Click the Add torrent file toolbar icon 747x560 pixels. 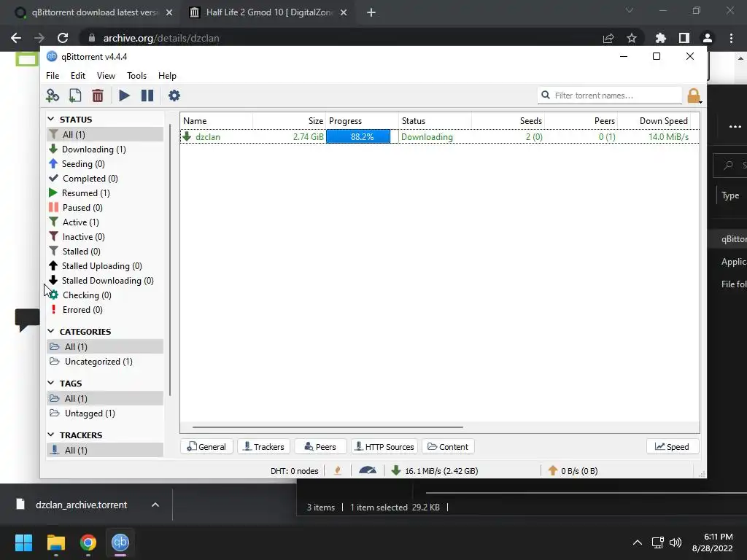75,96
